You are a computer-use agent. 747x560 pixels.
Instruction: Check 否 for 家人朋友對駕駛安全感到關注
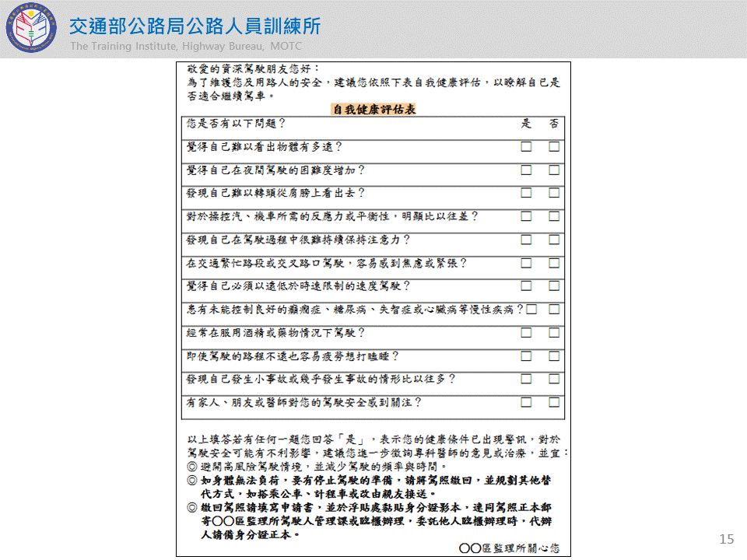(x=554, y=402)
